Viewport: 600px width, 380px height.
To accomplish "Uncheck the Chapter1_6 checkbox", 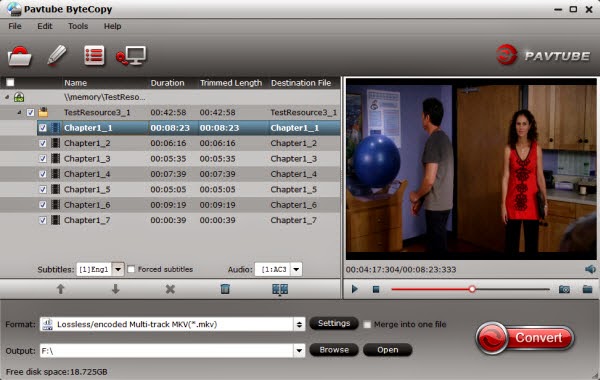I will pyautogui.click(x=42, y=205).
